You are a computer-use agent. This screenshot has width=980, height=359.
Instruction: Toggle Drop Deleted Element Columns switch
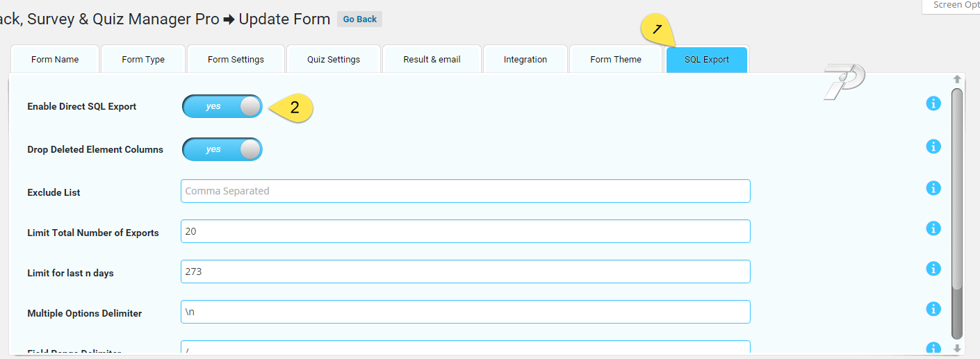tap(222, 149)
